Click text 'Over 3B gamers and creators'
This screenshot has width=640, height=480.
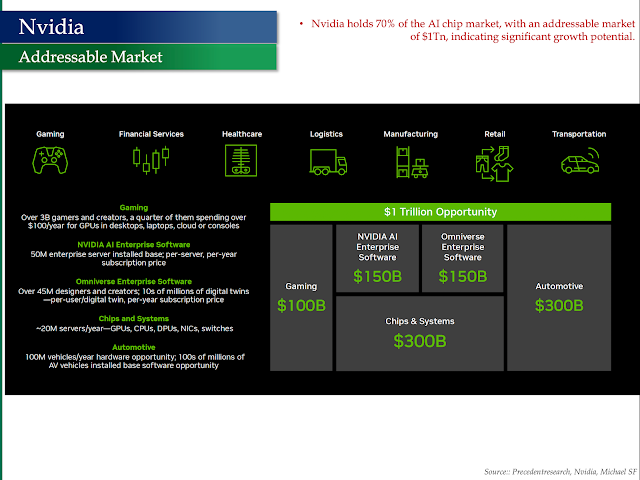(74, 217)
